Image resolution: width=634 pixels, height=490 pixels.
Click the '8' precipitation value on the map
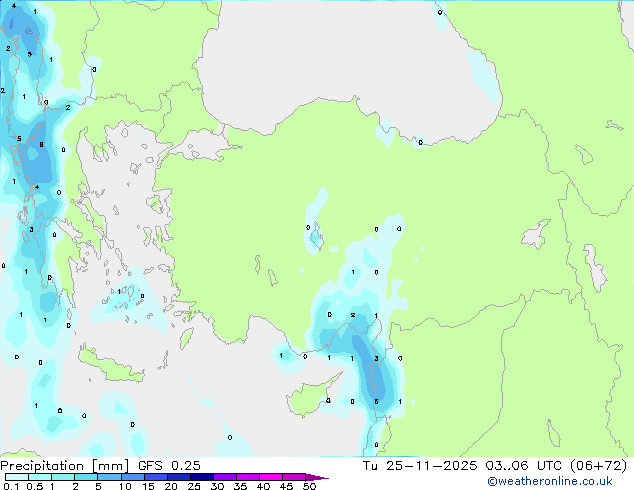click(x=41, y=144)
